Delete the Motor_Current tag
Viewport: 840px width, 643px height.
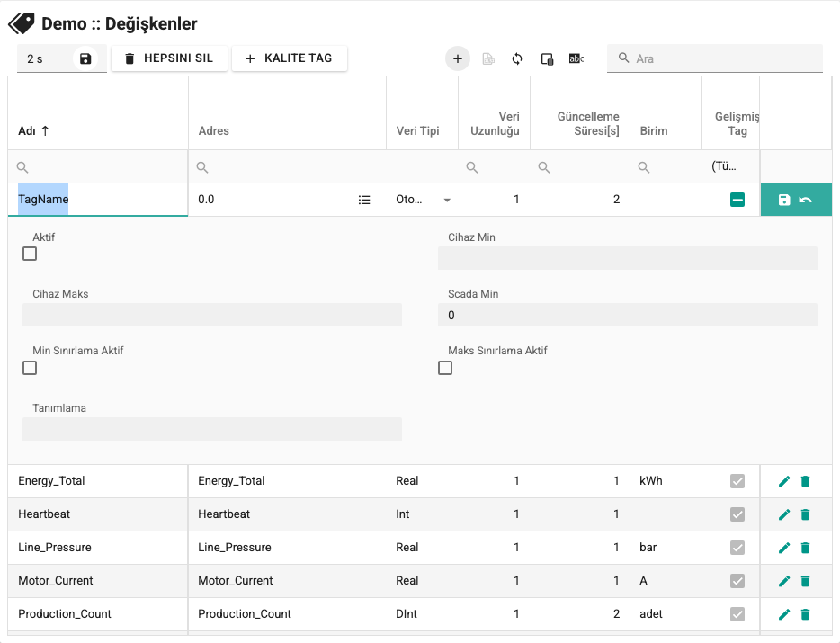pyautogui.click(x=805, y=581)
